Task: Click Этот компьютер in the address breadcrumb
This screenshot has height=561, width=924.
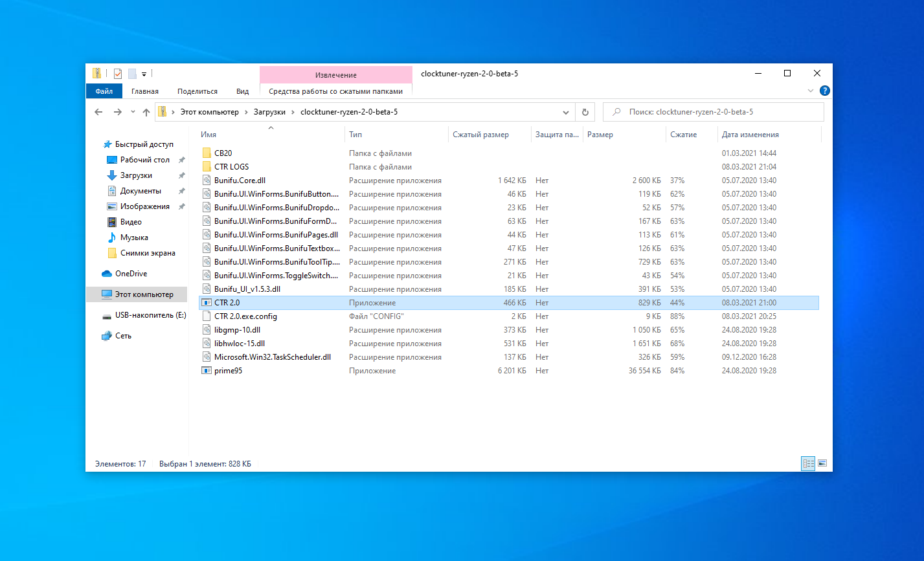Action: pyautogui.click(x=210, y=112)
